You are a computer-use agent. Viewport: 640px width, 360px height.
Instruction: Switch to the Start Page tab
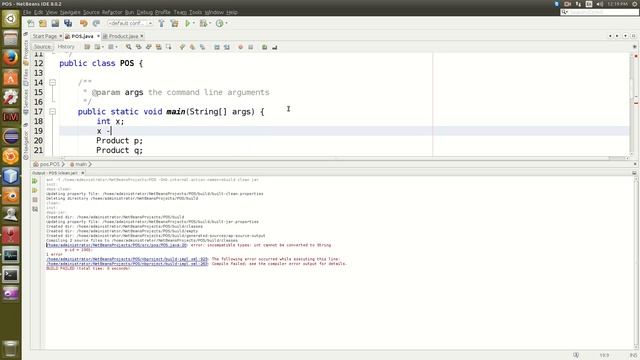pos(44,36)
